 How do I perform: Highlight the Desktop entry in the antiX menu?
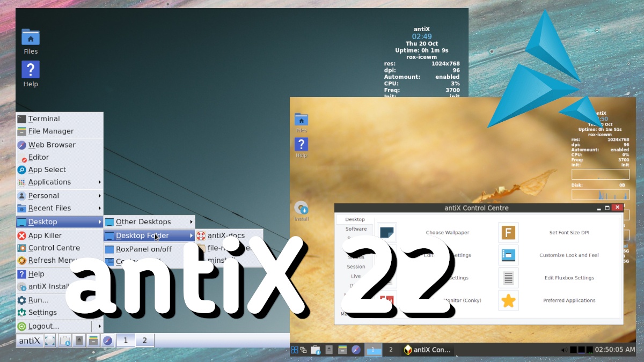59,221
